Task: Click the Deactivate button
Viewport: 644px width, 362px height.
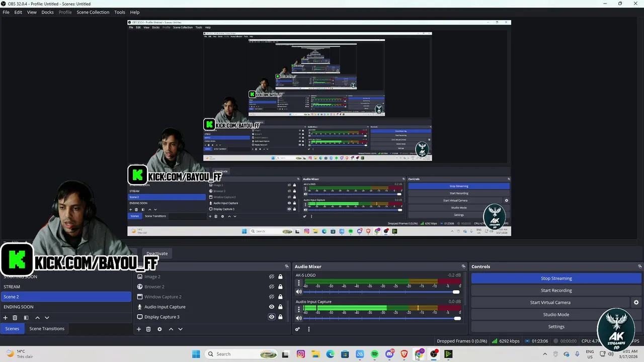Action: (x=157, y=254)
